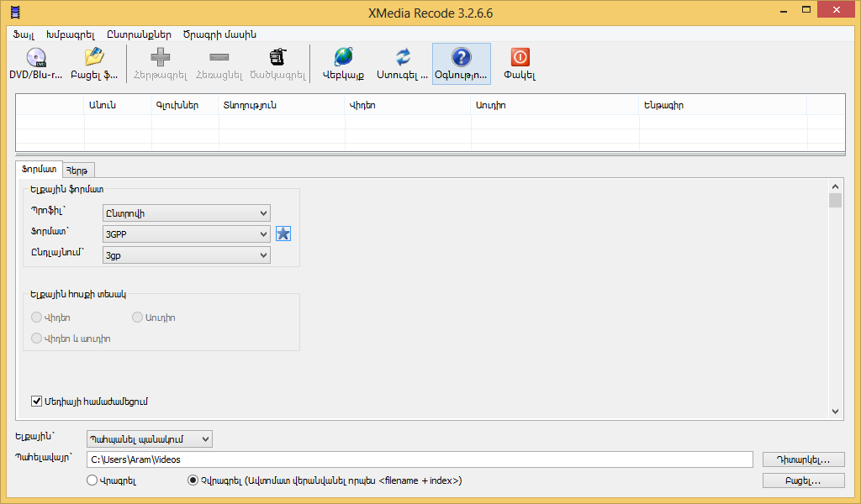Switch to the Հերթ tab

coord(77,171)
